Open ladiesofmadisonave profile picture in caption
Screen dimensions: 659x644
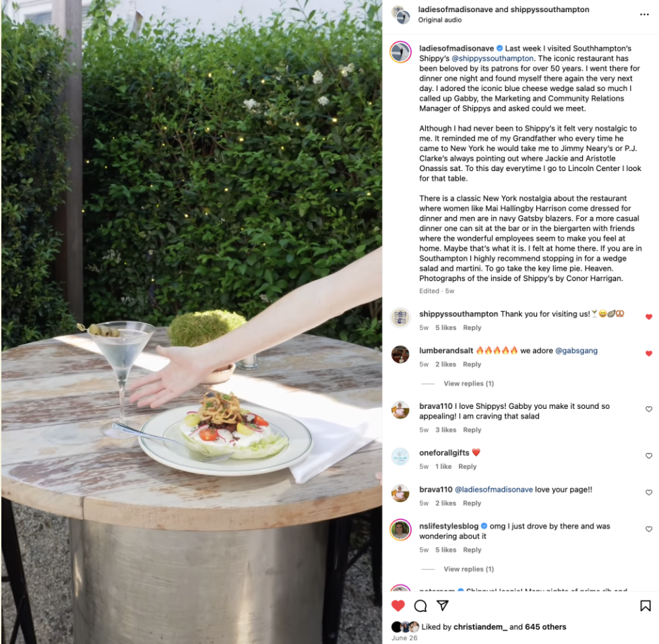400,52
